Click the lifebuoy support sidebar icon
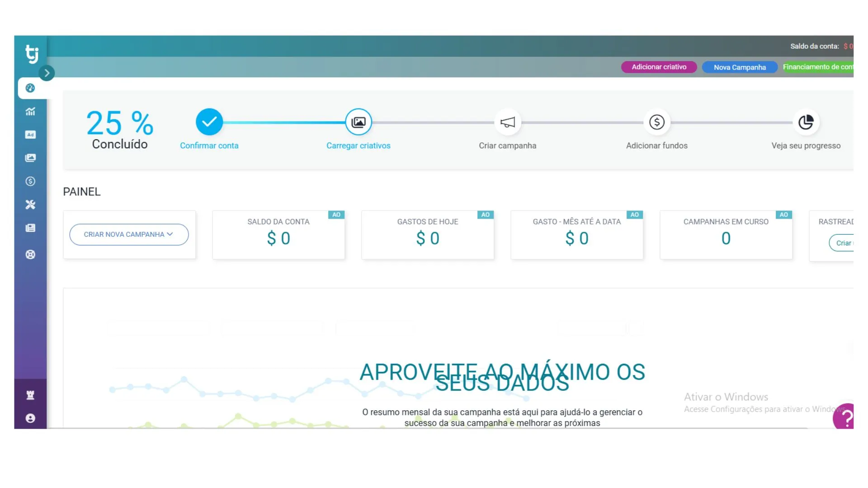 pyautogui.click(x=30, y=254)
